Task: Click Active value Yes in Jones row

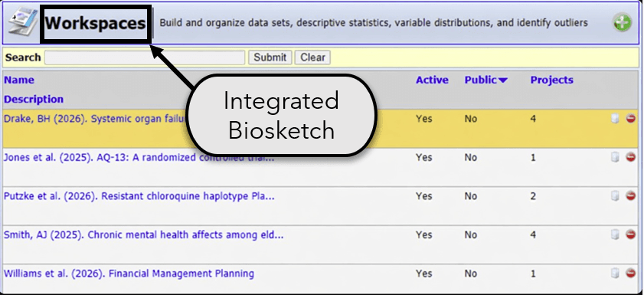Action: pyautogui.click(x=424, y=157)
